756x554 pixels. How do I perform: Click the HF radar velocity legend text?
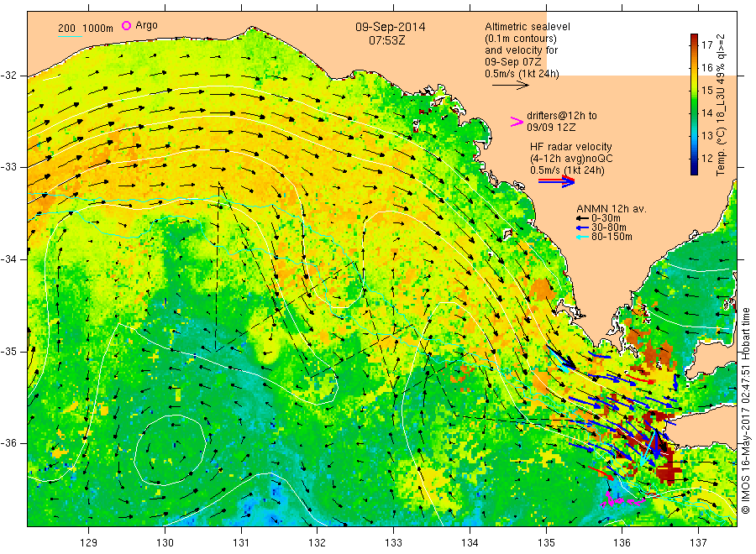(x=571, y=147)
